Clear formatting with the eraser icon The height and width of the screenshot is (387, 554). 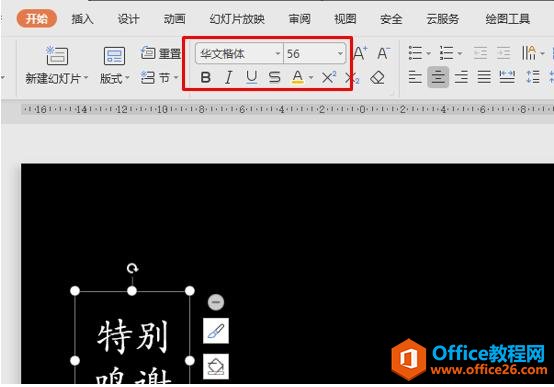point(377,77)
